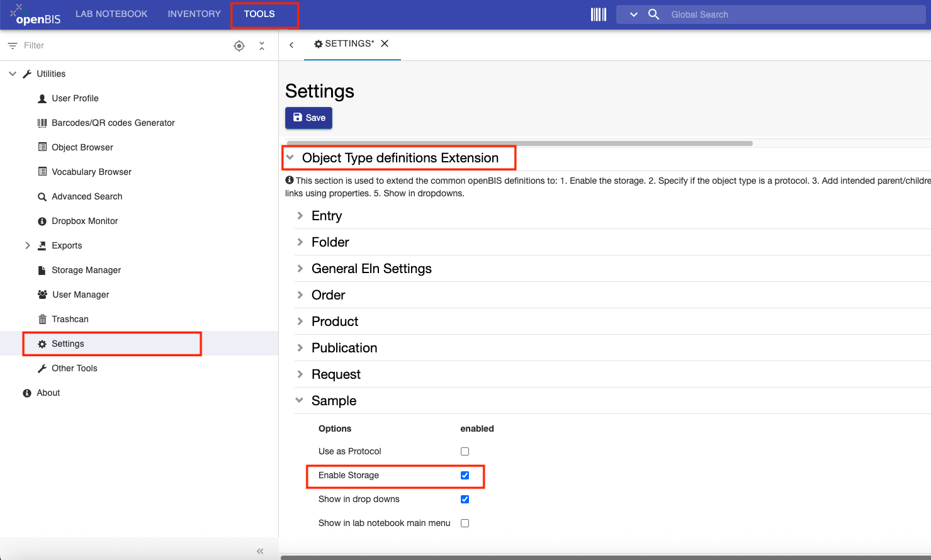Enable Use as Protocol checkbox

tap(465, 451)
